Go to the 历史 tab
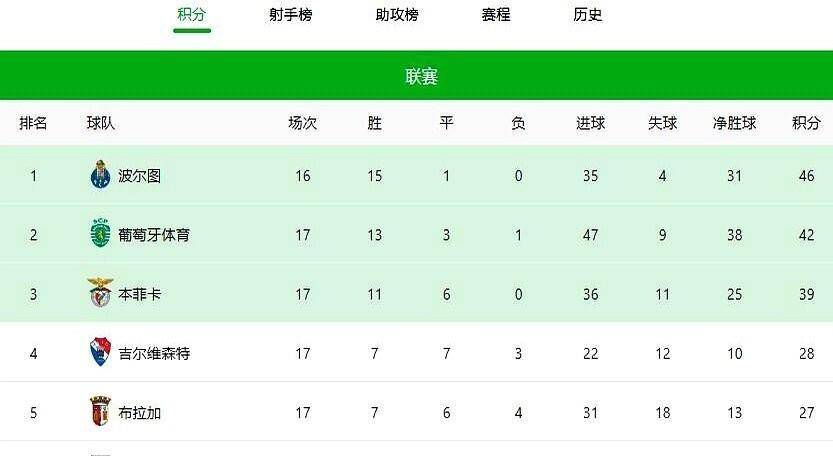The height and width of the screenshot is (456, 833). pyautogui.click(x=588, y=15)
